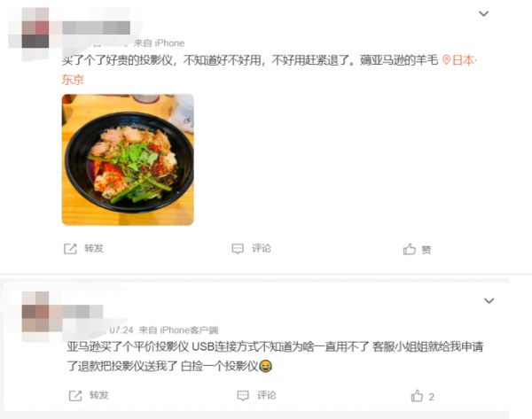Open the first poster's blurred avatar

point(35,27)
